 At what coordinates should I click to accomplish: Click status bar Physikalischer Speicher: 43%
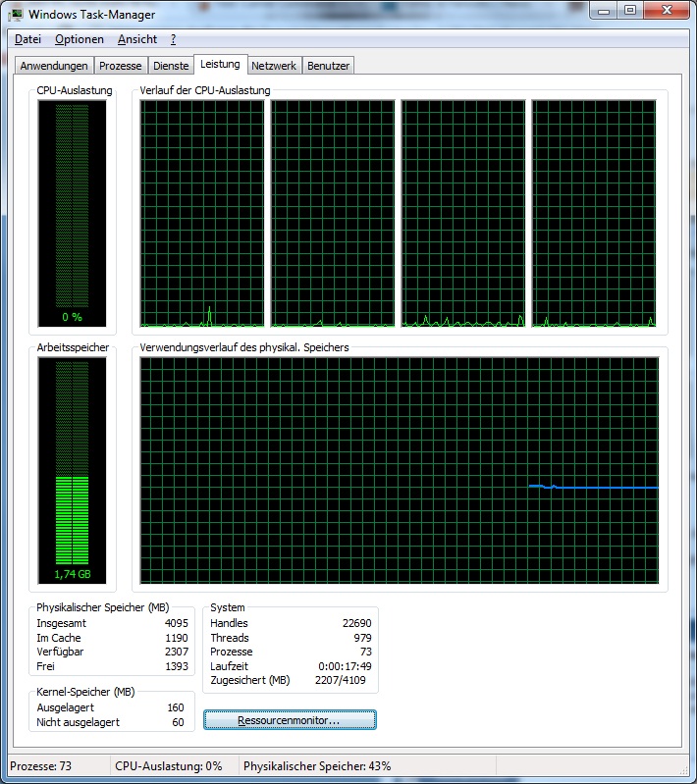click(x=317, y=766)
